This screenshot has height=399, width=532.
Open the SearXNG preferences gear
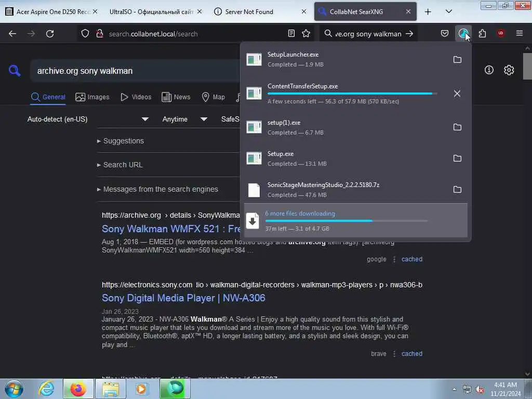pos(509,70)
